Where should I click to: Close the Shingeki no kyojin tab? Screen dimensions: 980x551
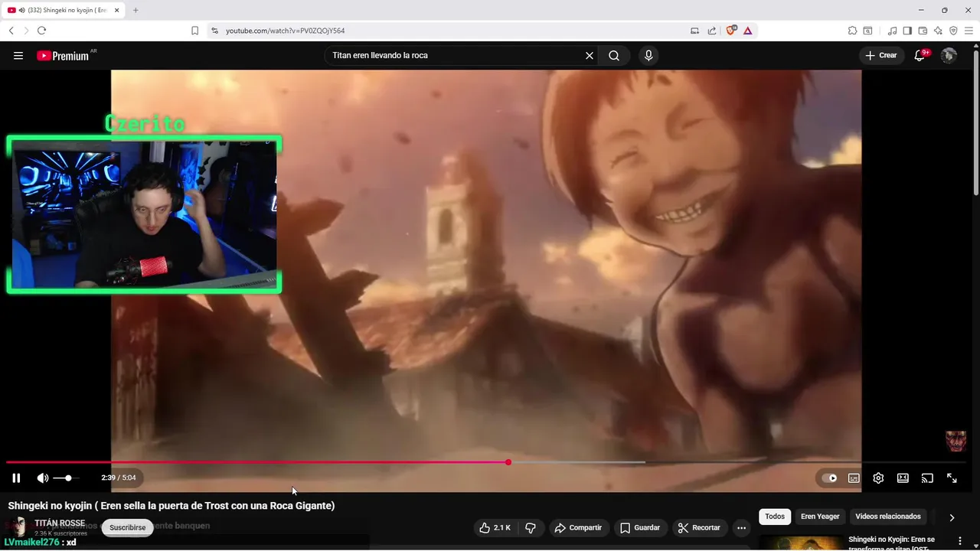118,10
